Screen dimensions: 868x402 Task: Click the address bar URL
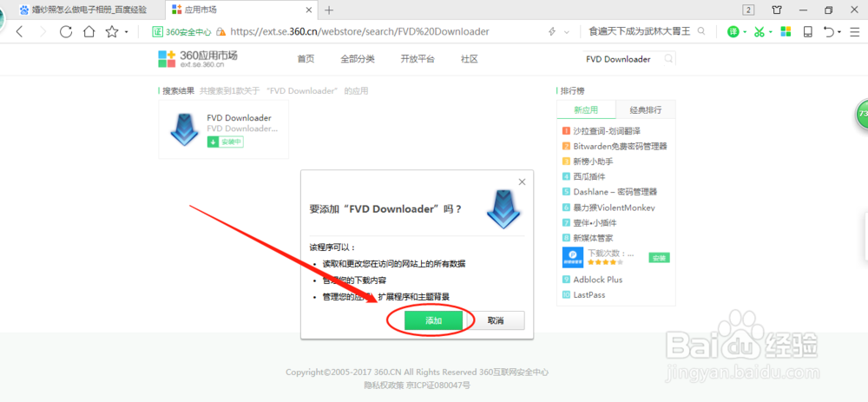[360, 32]
